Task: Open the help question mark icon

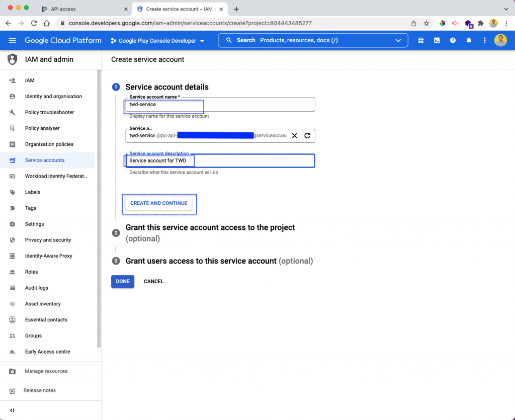Action: (x=453, y=40)
